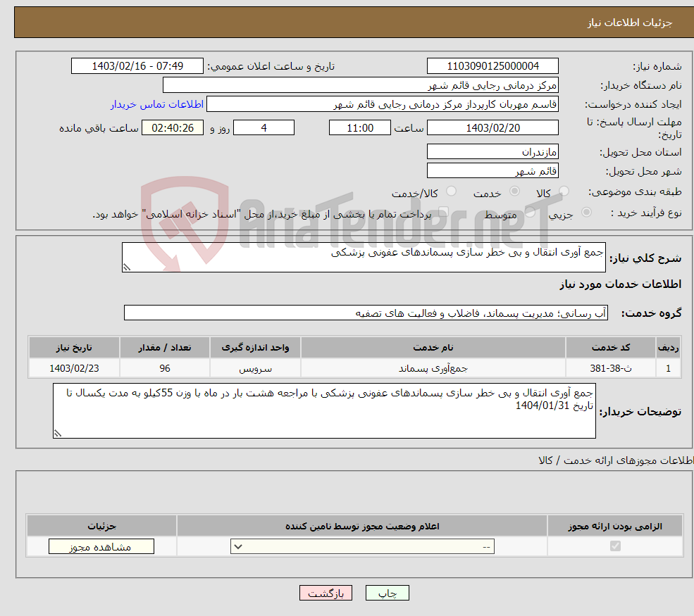Click the buyer notes textarea
The width and height of the screenshot is (694, 616).
tap(324, 411)
